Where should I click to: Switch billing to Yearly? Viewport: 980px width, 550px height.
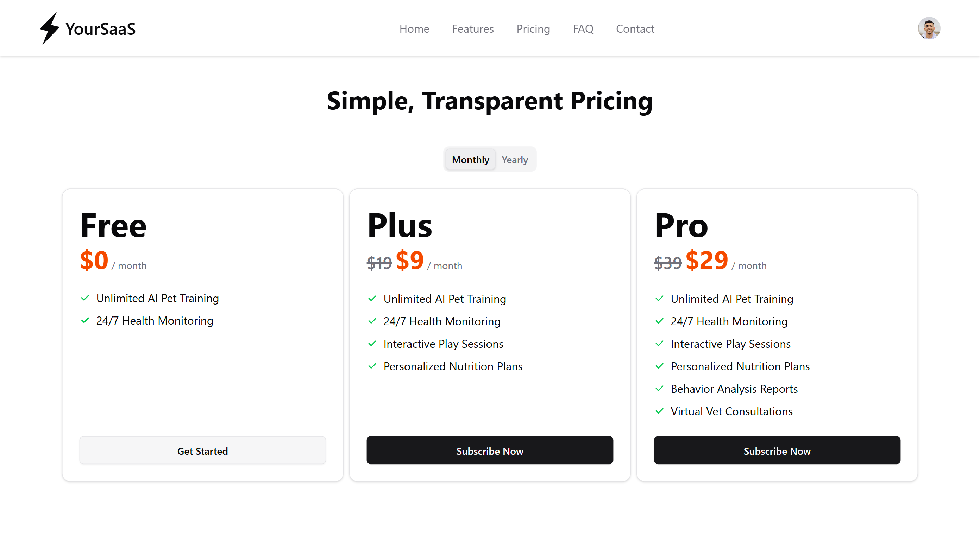point(515,159)
